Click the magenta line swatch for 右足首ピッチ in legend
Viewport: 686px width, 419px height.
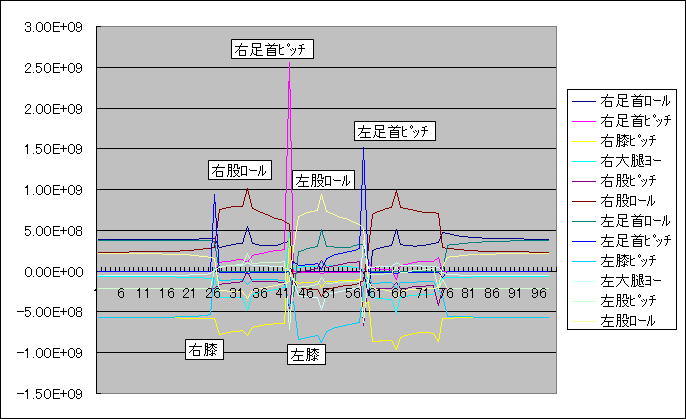coord(584,121)
